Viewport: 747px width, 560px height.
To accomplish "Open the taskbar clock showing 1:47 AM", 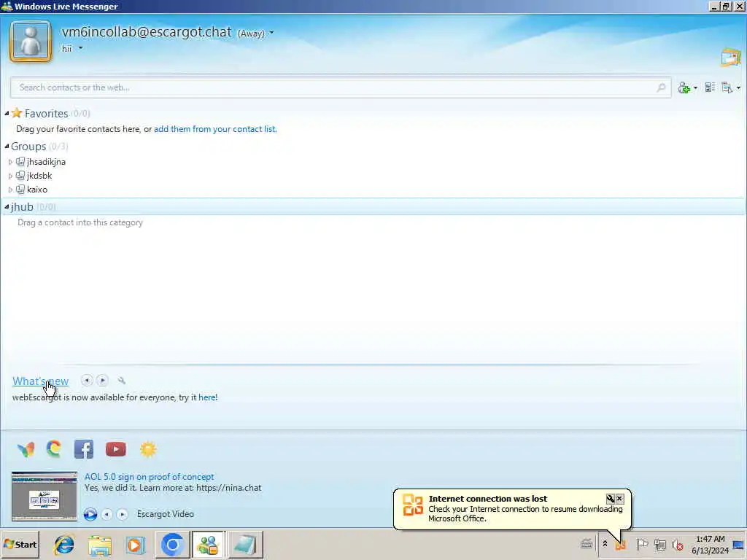I will (711, 545).
